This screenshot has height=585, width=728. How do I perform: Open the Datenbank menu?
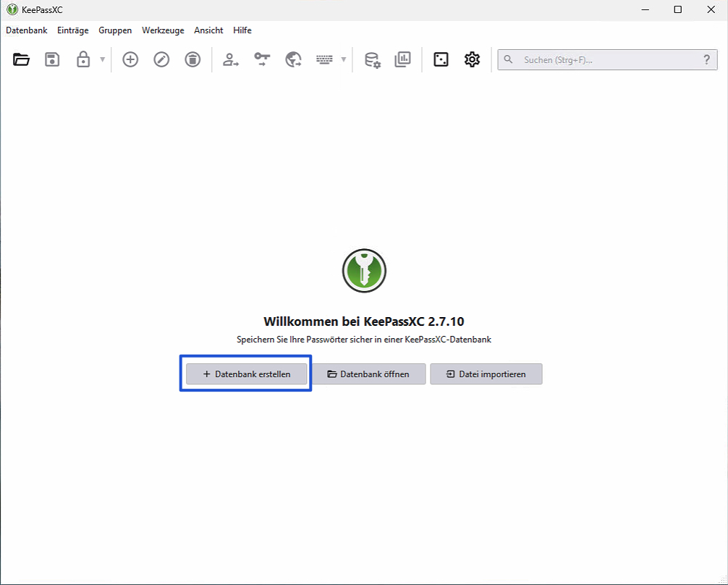27,30
